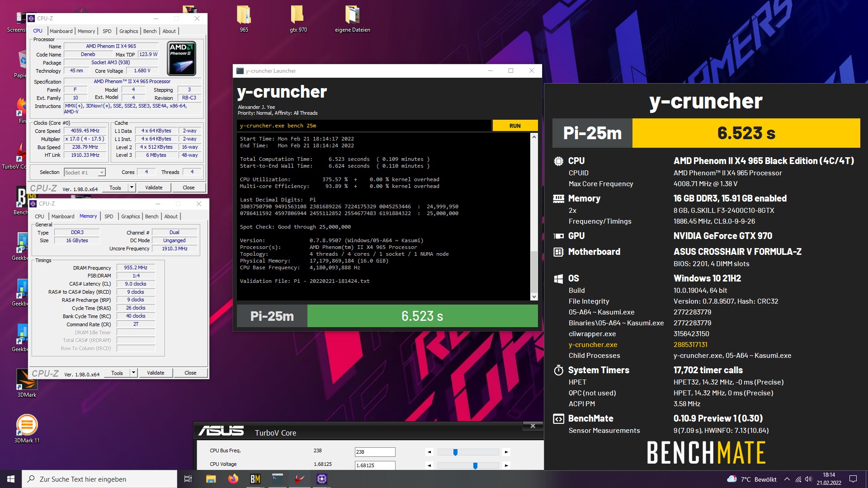Increase CPU Voltage with right arrow
The width and height of the screenshot is (868, 488).
(506, 465)
